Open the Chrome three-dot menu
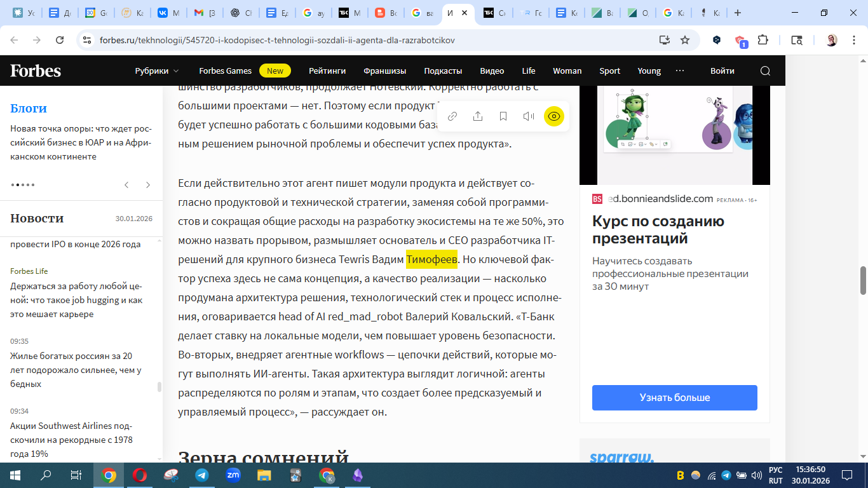 point(853,40)
